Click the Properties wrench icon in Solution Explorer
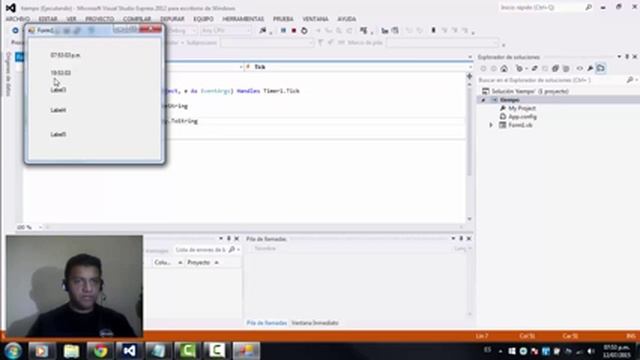This screenshot has height=360, width=640. (x=590, y=69)
